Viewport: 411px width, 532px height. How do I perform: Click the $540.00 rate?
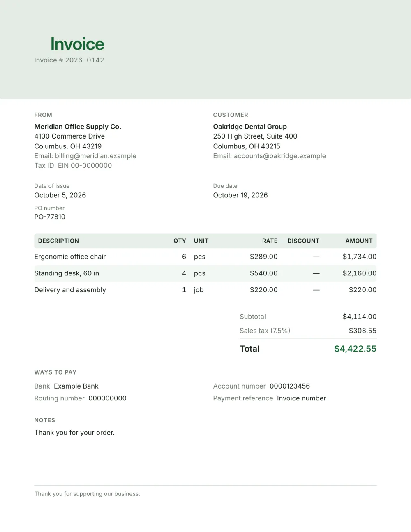pos(264,273)
